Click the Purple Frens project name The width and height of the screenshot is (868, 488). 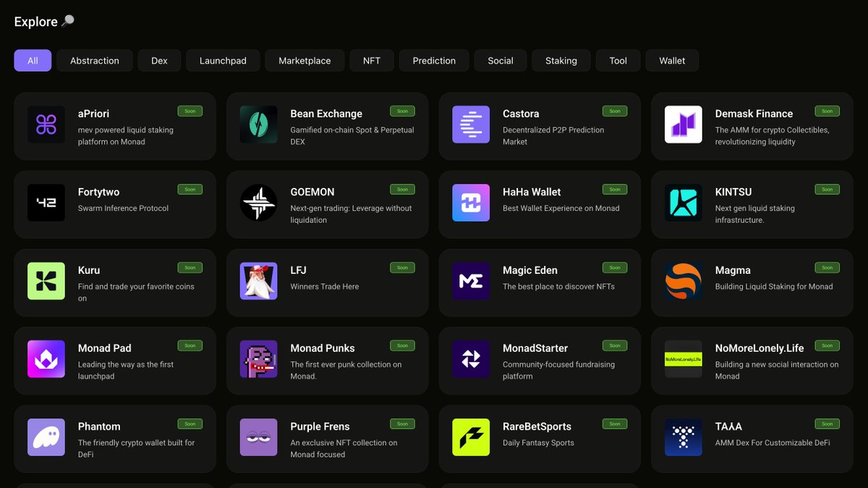[320, 427]
